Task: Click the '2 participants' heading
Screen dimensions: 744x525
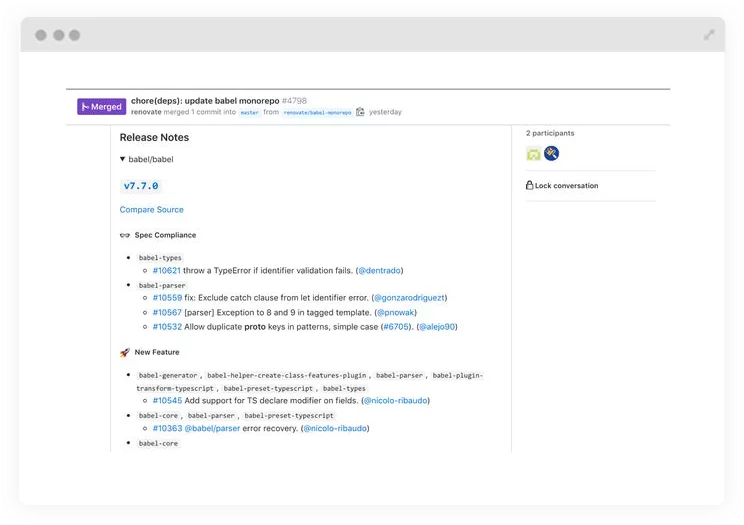Action: click(550, 133)
